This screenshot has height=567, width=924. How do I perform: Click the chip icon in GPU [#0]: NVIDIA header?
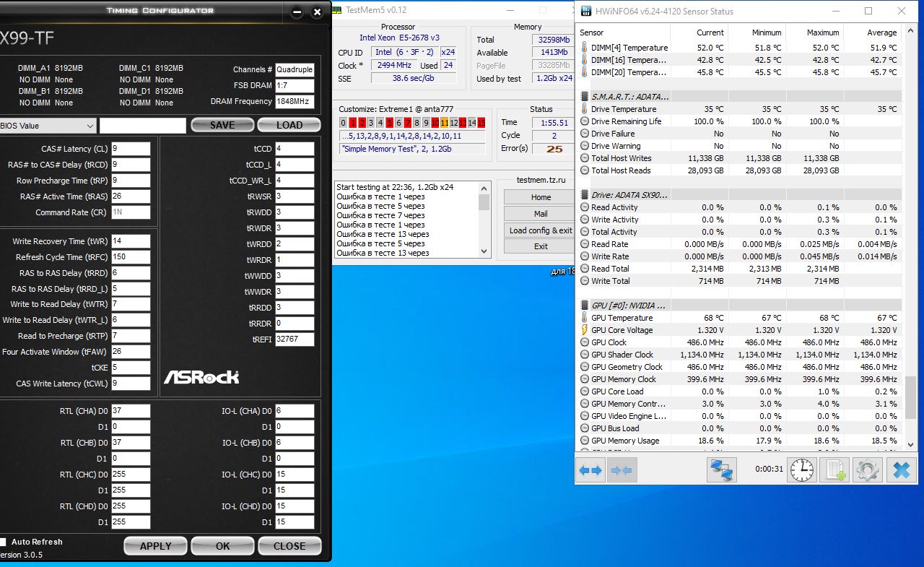coord(585,306)
